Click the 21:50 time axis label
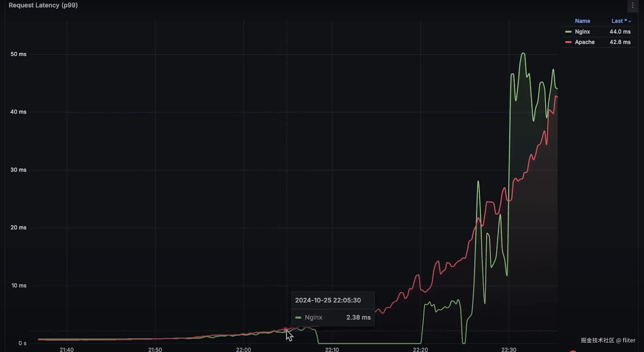Screen dimensions: 644x352 (155, 349)
